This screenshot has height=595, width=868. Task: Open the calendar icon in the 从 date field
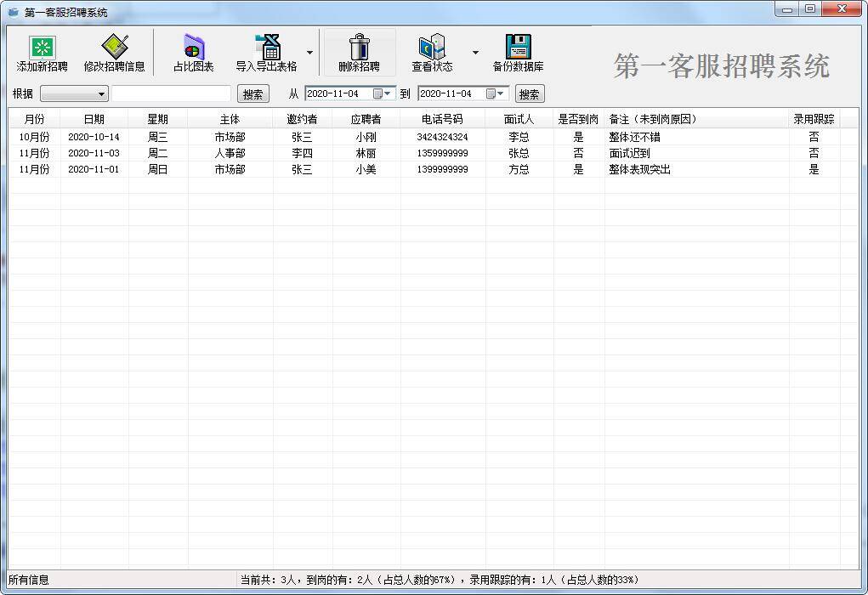(378, 93)
